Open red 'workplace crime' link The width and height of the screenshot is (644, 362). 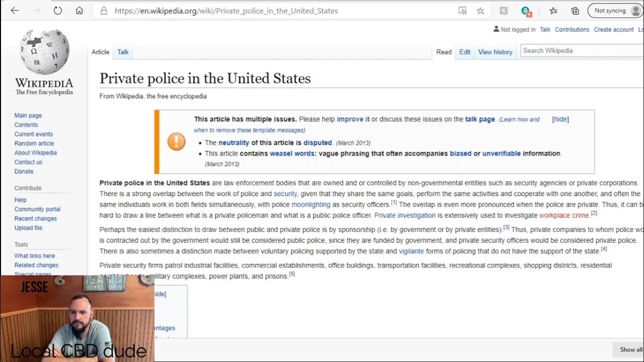564,215
